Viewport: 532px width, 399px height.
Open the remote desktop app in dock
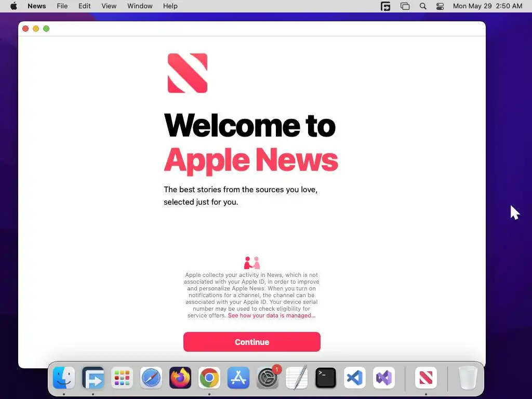click(x=93, y=378)
